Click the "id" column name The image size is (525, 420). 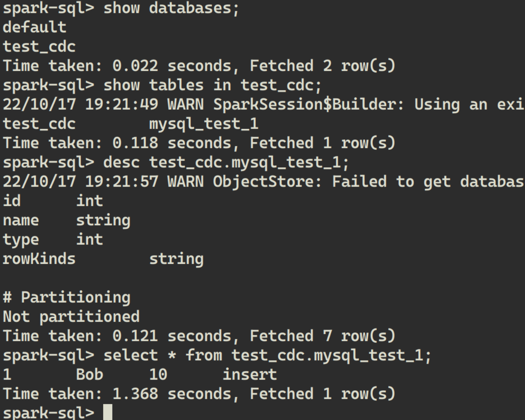point(11,201)
